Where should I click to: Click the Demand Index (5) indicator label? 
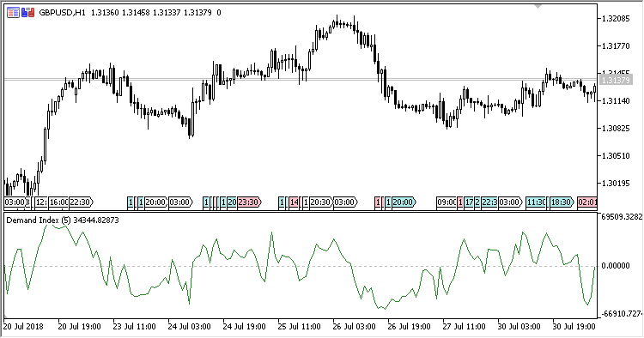(x=63, y=220)
